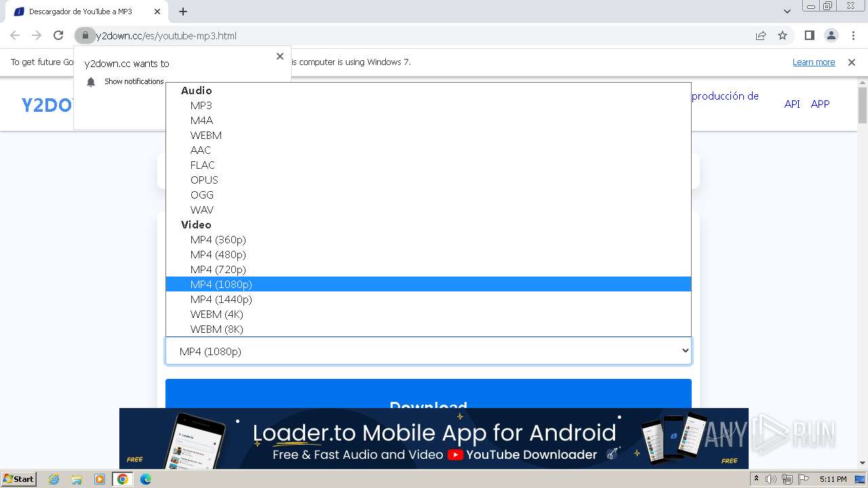The width and height of the screenshot is (868, 488).
Task: Select OGG format option
Action: tap(429, 195)
